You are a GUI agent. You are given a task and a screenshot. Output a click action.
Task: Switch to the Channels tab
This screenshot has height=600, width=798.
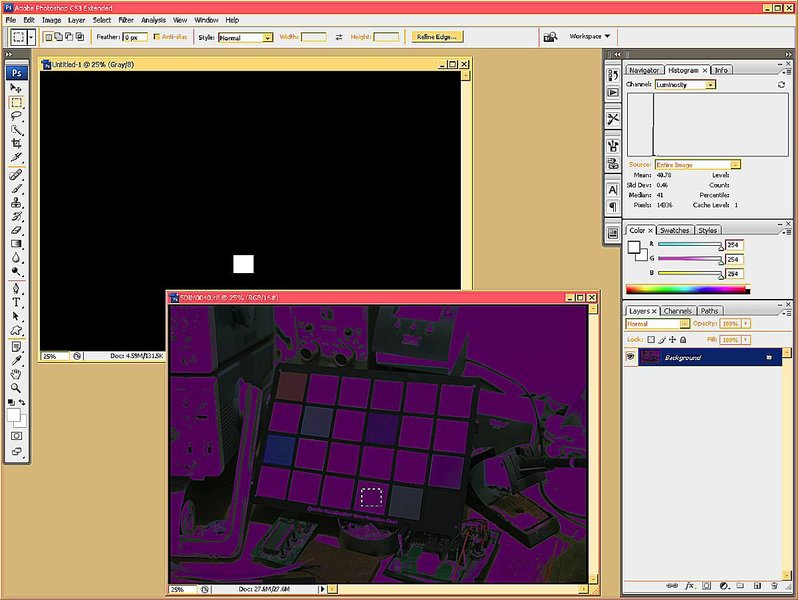click(x=677, y=311)
